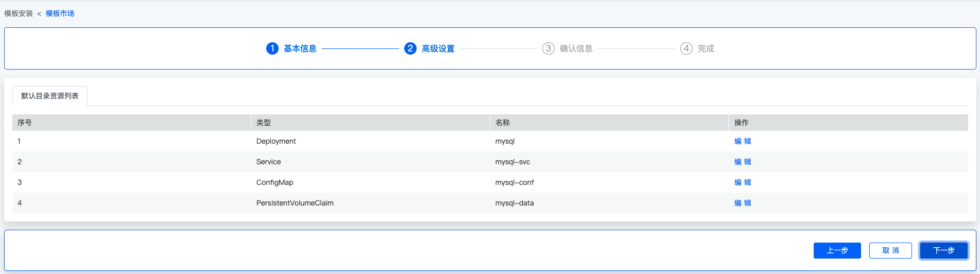Click the 基本信息 step label
Viewport: 980px width, 274px height.
click(300, 48)
